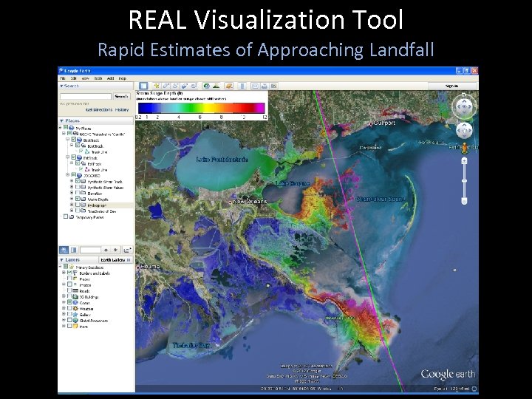Expand the Global Awareness layer node
The width and height of the screenshot is (532, 399).
pyautogui.click(x=64, y=321)
